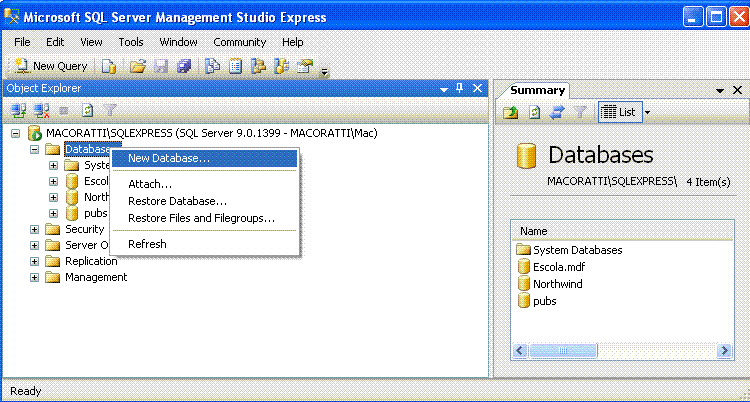Open the View menu
The width and height of the screenshot is (750, 402).
[91, 42]
